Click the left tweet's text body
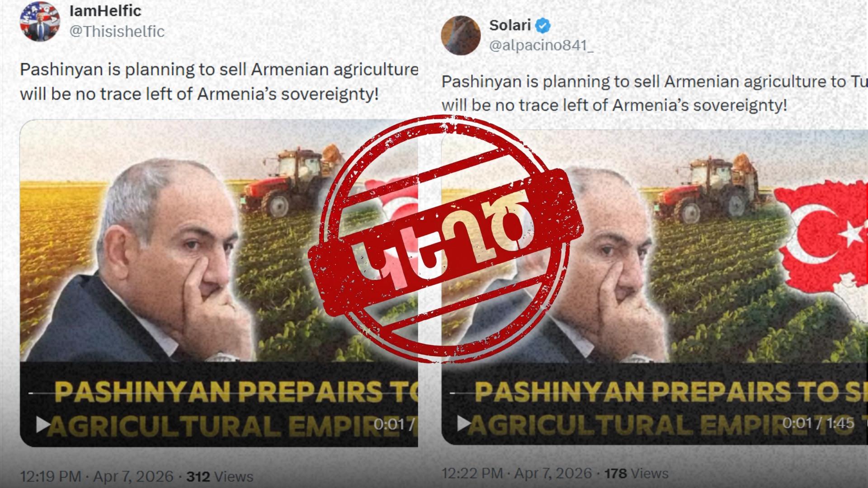 click(x=219, y=82)
